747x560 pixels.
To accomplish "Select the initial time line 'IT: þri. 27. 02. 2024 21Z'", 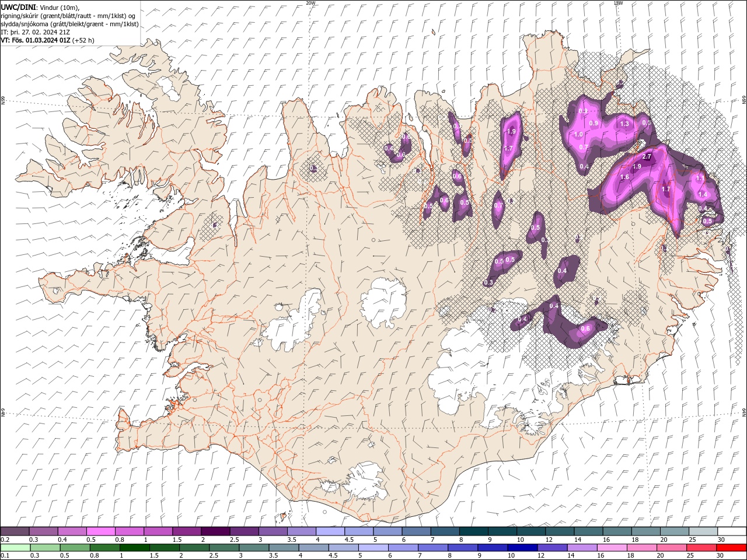I will point(34,32).
